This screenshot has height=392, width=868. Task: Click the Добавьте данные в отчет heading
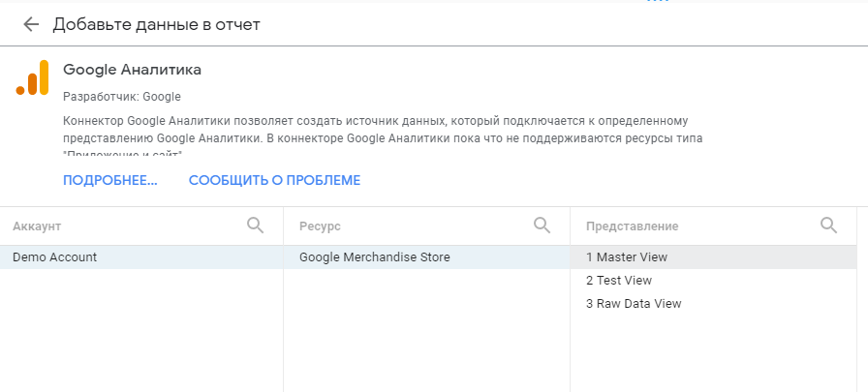157,25
